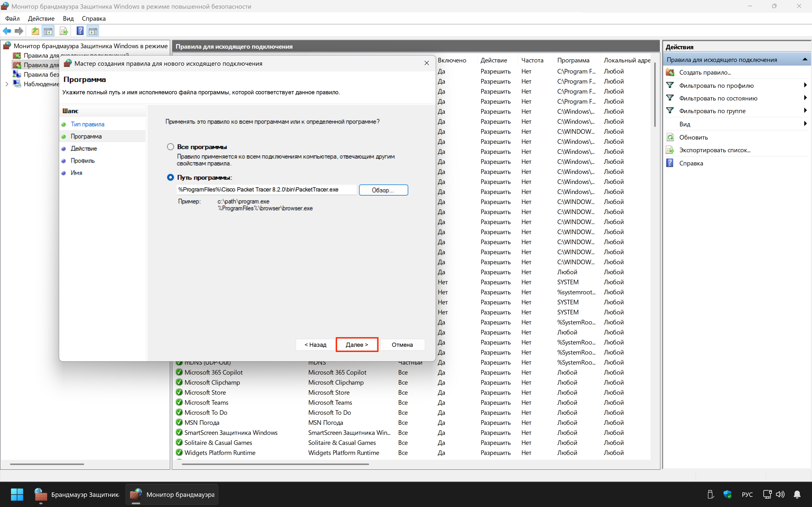Click the Create rule icon in Actions pane
This screenshot has height=507, width=812.
[670, 72]
